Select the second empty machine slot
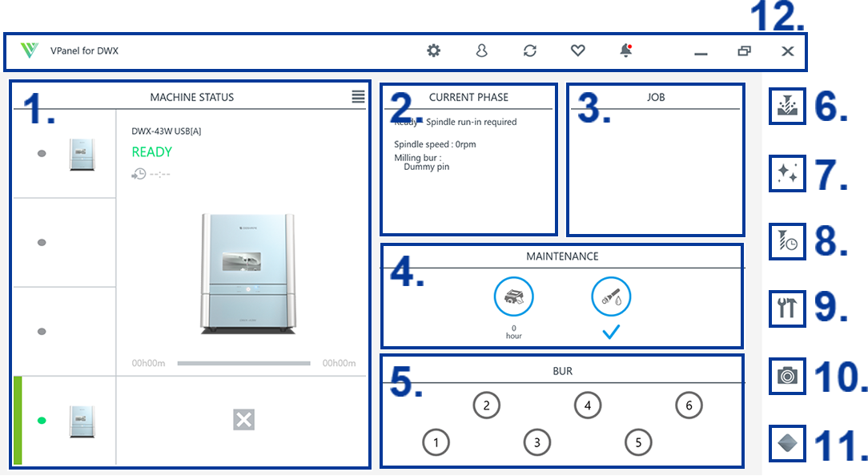The height and width of the screenshot is (476, 868). [64, 243]
